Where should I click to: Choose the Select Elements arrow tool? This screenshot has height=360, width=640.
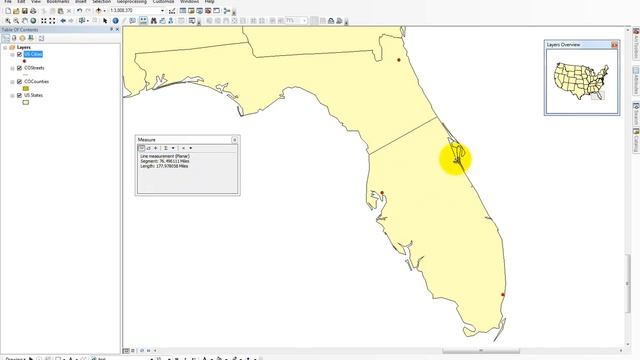105,21
